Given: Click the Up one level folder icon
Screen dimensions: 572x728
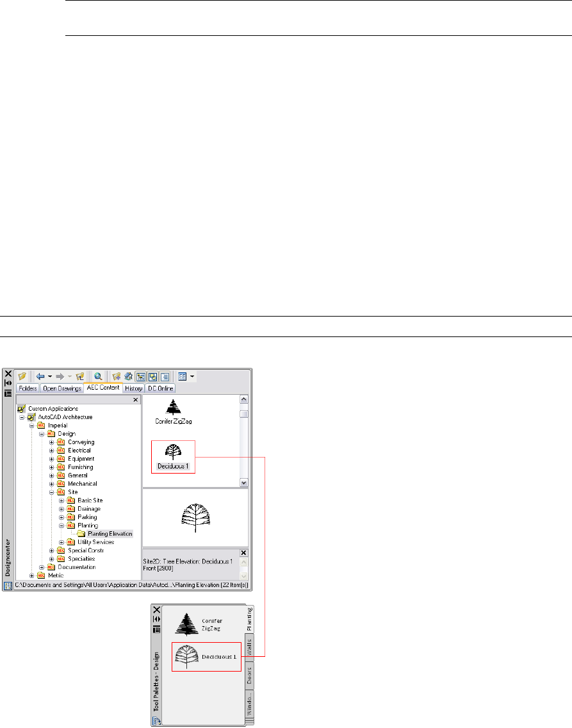Looking at the screenshot, I should pyautogui.click(x=80, y=377).
